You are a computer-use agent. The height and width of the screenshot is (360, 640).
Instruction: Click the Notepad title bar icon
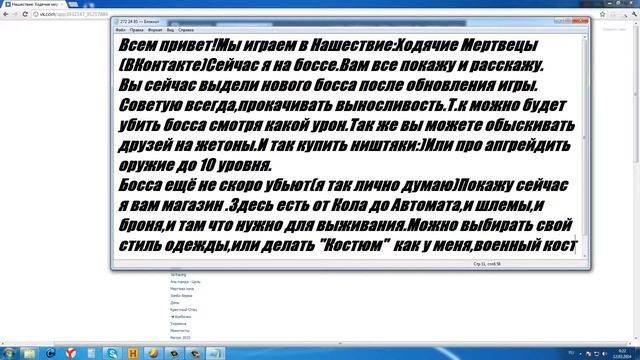point(116,21)
